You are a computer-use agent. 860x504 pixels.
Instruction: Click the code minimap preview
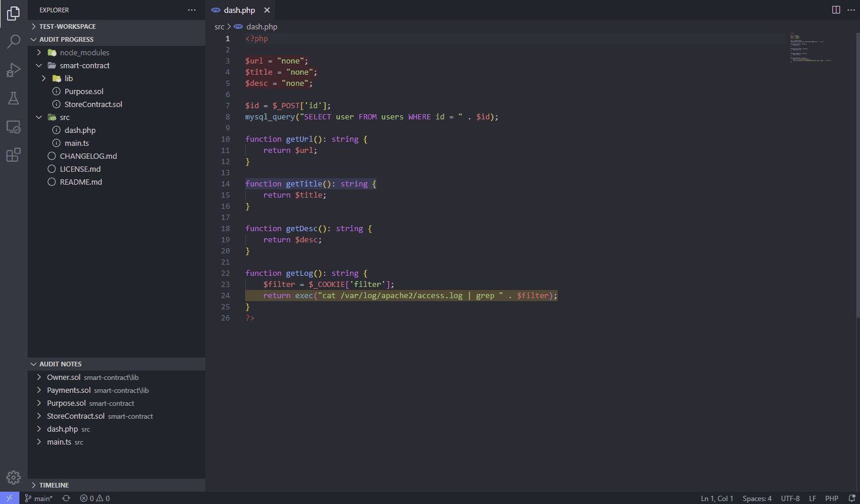(x=812, y=47)
